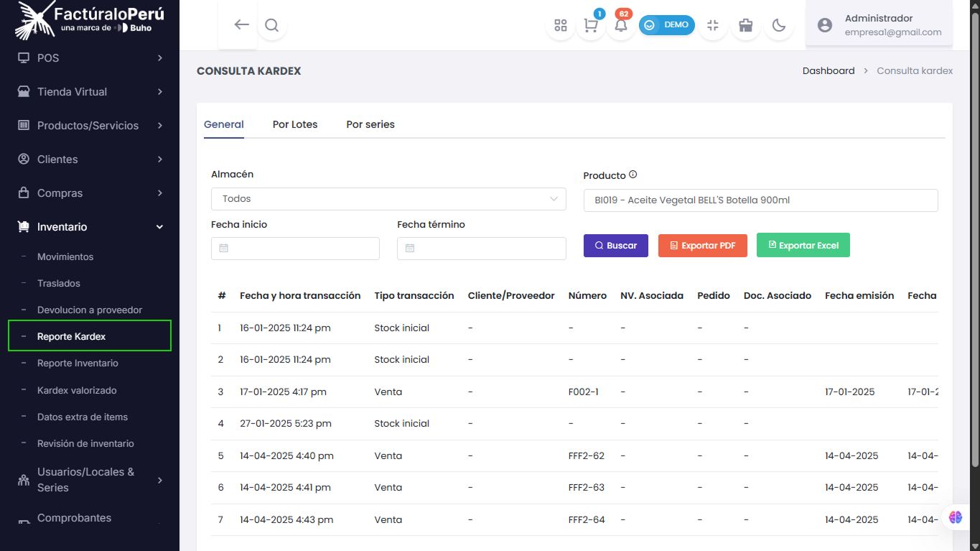Switch to the Por series tab
Viewport: 980px width, 551px height.
(x=370, y=124)
